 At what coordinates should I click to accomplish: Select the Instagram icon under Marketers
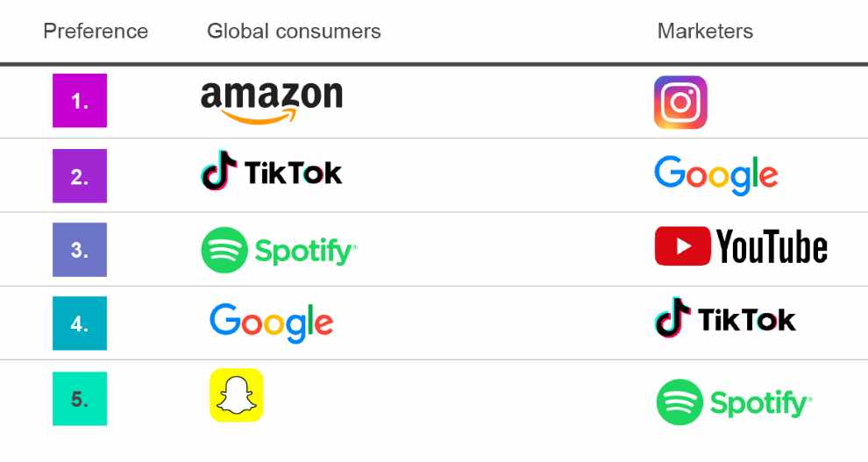point(680,103)
